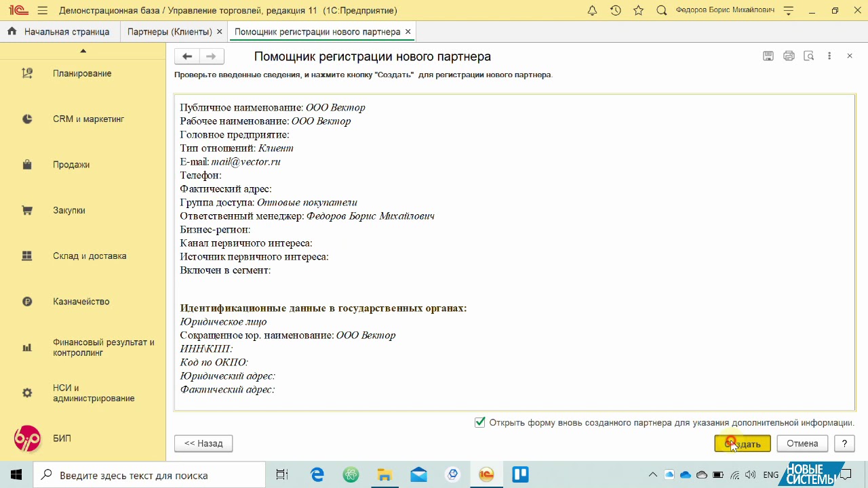Click the Закупки cart icon
The width and height of the screenshot is (868, 488).
tap(27, 211)
